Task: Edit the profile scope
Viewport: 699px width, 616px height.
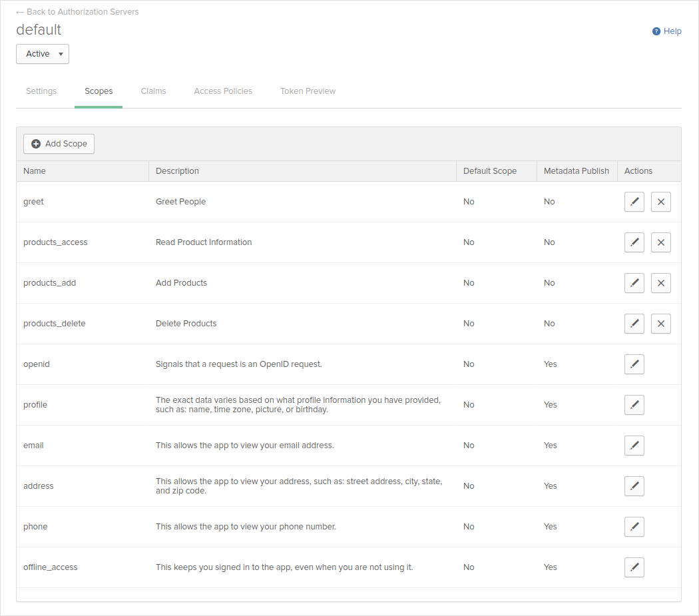Action: tap(634, 405)
